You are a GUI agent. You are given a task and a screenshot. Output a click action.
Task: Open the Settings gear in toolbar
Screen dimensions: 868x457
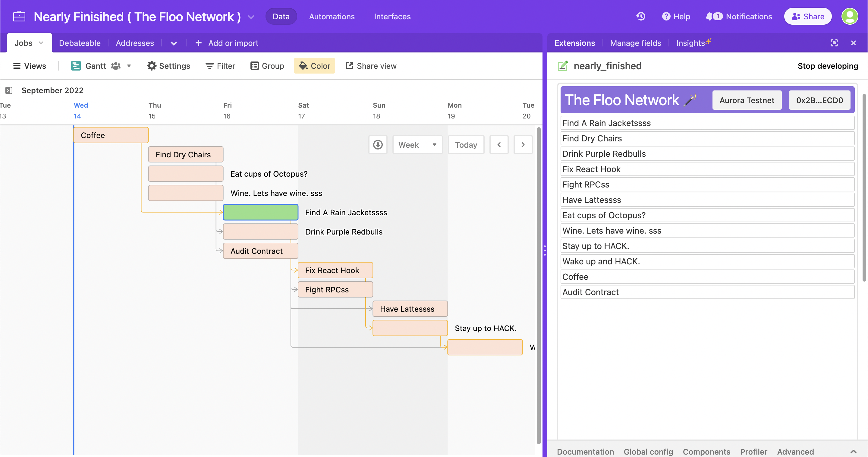(x=152, y=66)
